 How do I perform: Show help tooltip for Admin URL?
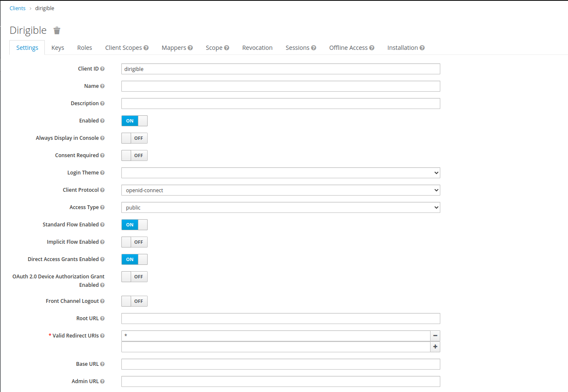tap(102, 381)
